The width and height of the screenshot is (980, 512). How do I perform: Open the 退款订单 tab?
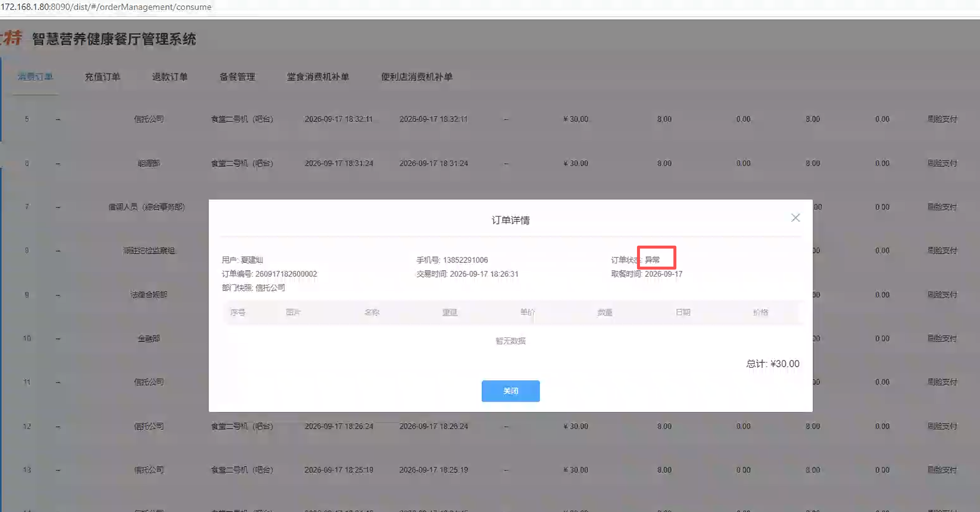click(170, 77)
